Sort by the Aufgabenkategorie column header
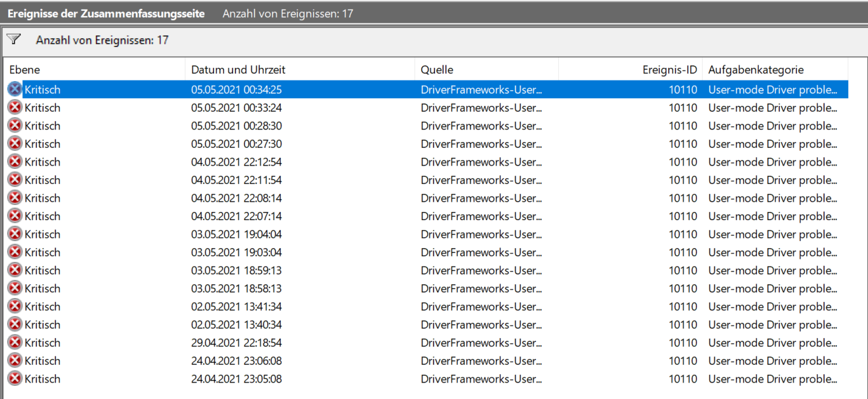Screen dimensions: 868x399 coord(775,70)
